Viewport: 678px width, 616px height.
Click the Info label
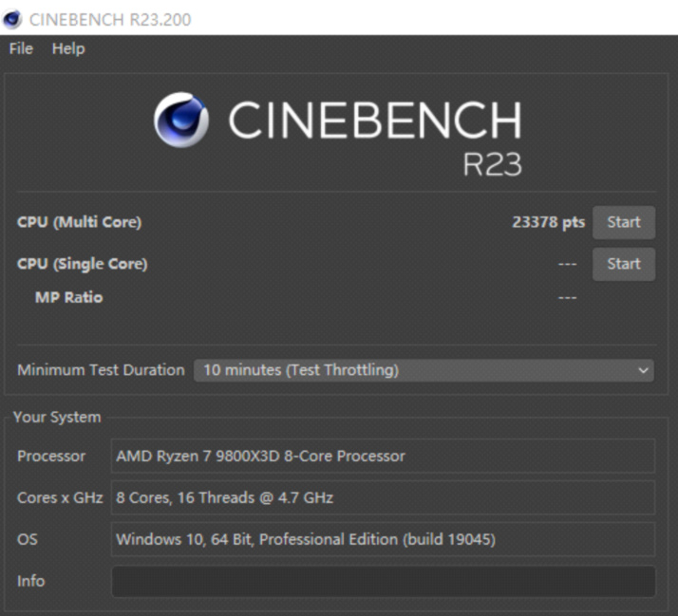pyautogui.click(x=30, y=581)
